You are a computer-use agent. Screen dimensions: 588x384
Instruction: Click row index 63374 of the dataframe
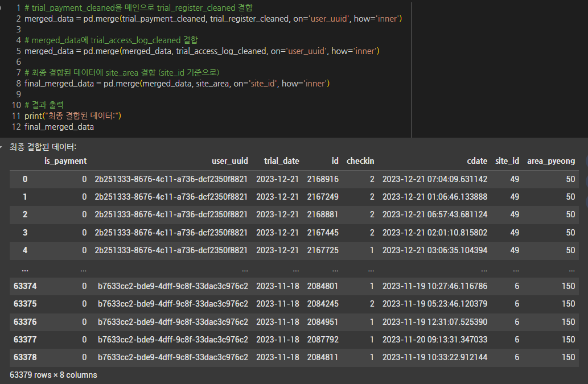25,286
